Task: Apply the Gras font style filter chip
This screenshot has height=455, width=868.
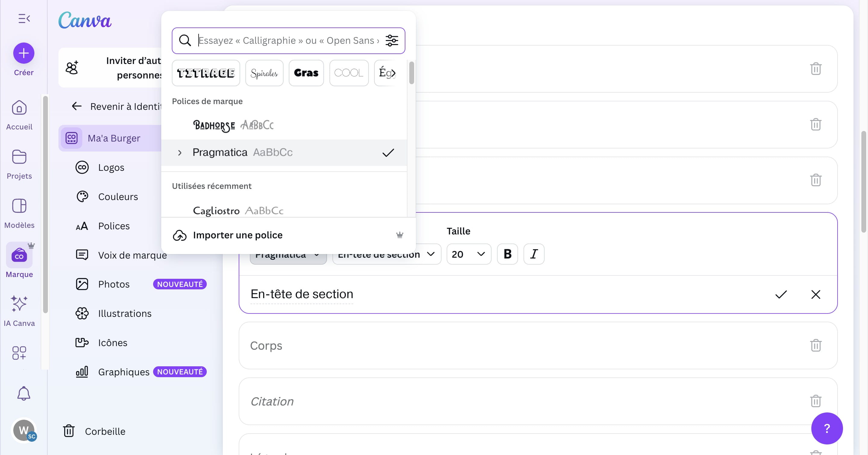Action: click(x=306, y=73)
